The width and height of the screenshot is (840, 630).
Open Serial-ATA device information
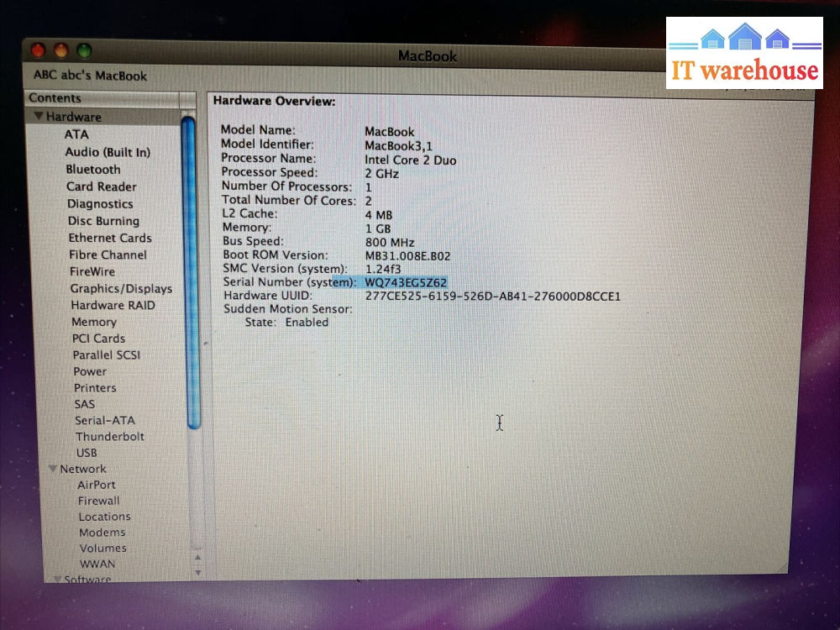click(104, 420)
